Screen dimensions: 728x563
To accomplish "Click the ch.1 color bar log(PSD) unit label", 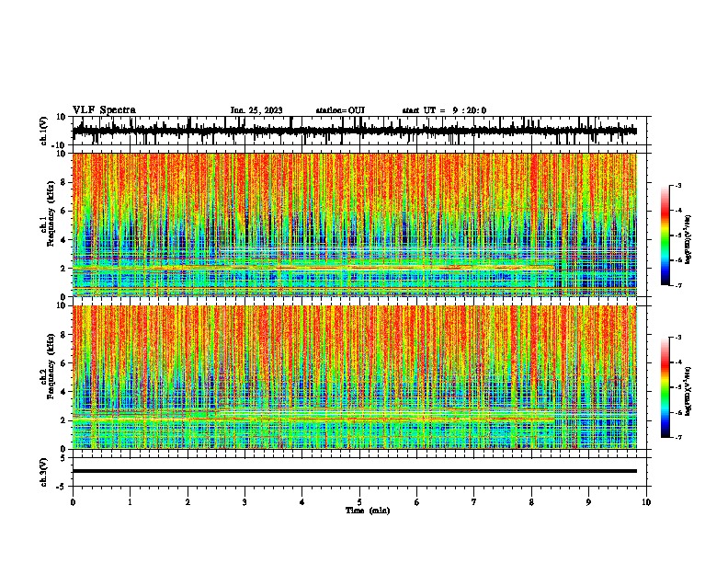I will (688, 239).
